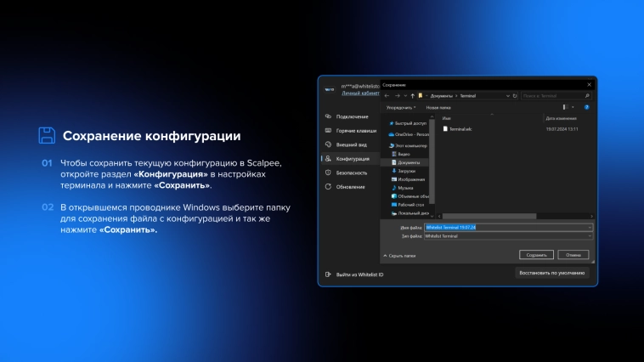Refresh the folder view
The height and width of the screenshot is (362, 644).
click(515, 96)
